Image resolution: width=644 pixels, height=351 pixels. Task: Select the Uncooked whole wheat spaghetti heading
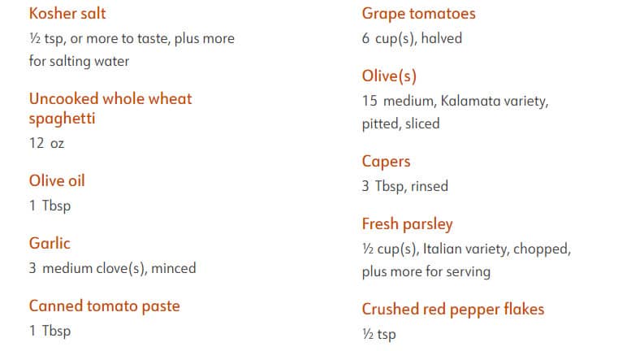click(x=110, y=109)
